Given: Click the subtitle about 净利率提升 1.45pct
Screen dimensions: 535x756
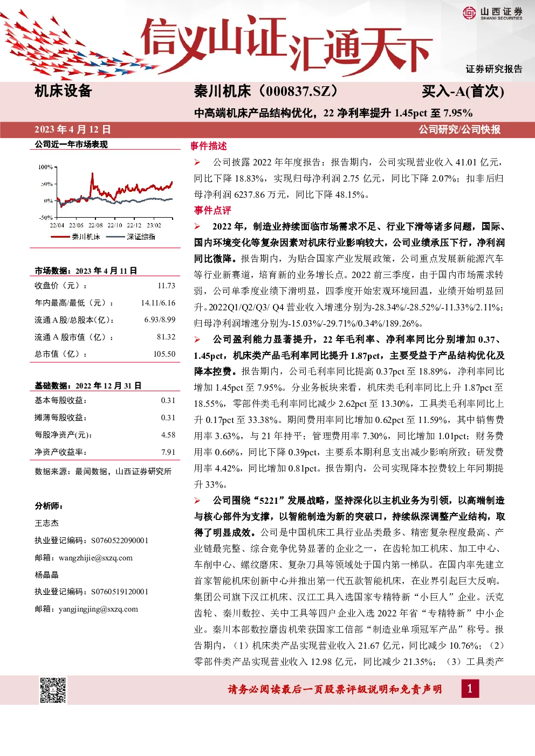Looking at the screenshot, I should click(x=333, y=113).
